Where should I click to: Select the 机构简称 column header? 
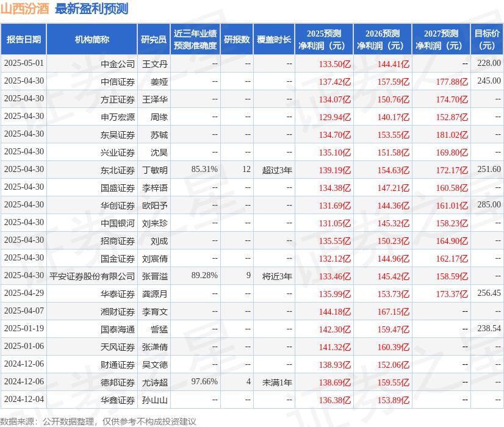[x=92, y=40]
